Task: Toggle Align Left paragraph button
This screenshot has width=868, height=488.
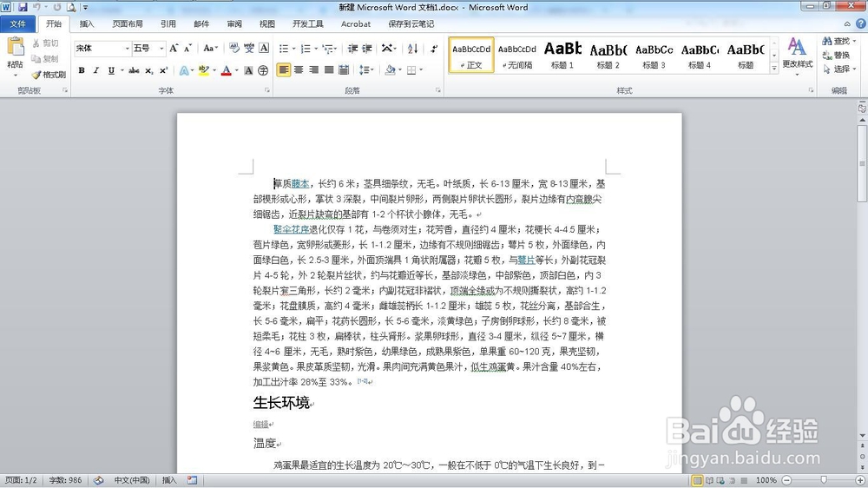Action: coord(284,69)
